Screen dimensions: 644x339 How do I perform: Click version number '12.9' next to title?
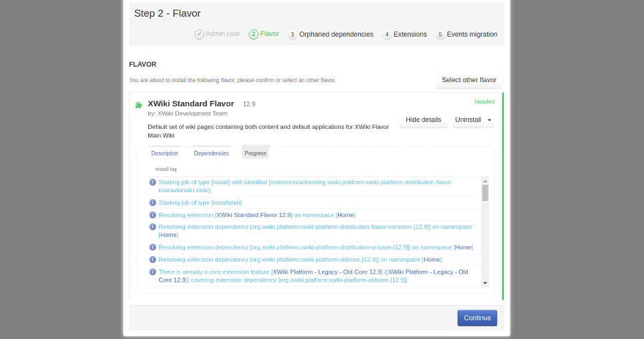tap(249, 104)
